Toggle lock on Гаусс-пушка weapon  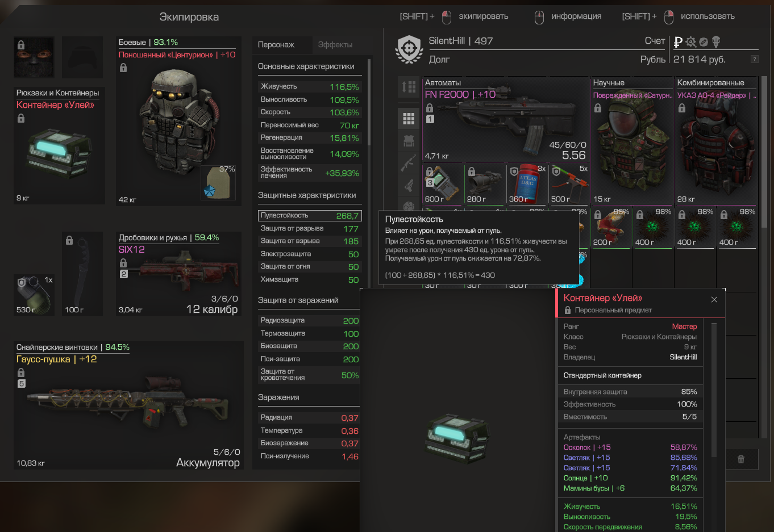[x=21, y=372]
